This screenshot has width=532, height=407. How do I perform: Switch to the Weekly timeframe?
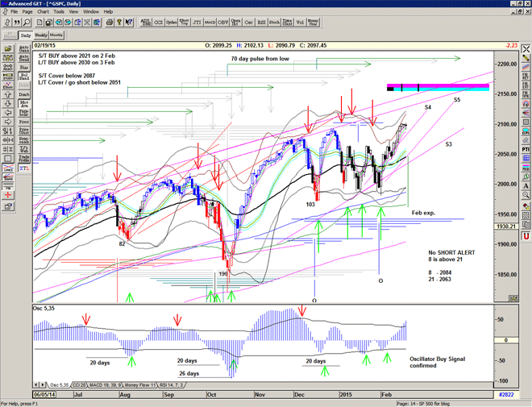tap(40, 35)
